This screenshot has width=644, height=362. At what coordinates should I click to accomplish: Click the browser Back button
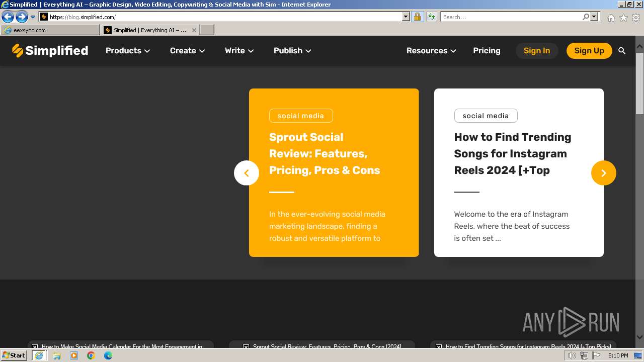tap(8, 17)
